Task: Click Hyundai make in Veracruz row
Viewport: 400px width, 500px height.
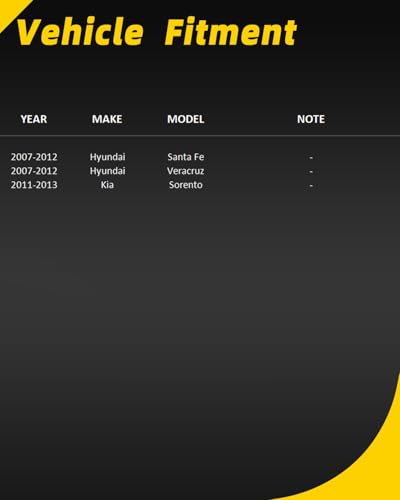Action: pos(107,171)
